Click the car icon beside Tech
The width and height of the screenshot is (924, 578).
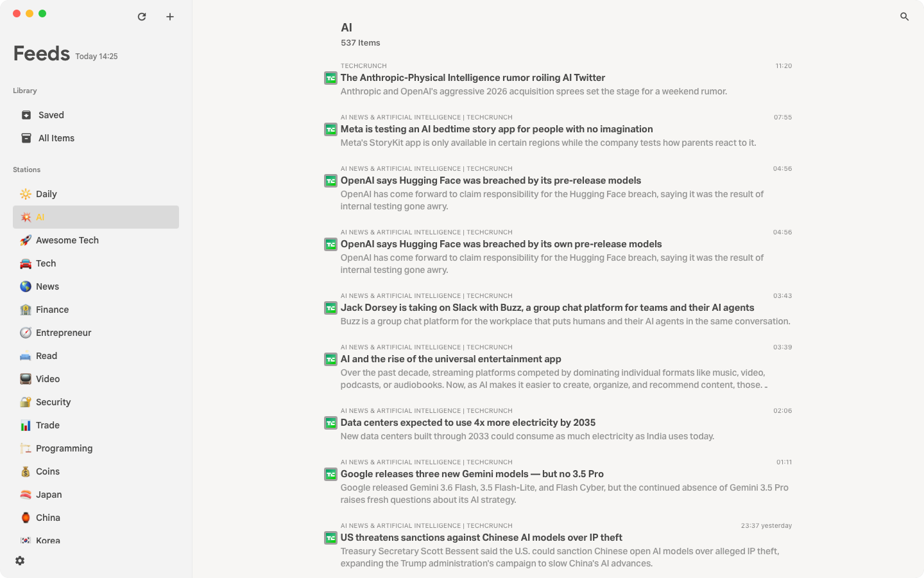pyautogui.click(x=26, y=263)
